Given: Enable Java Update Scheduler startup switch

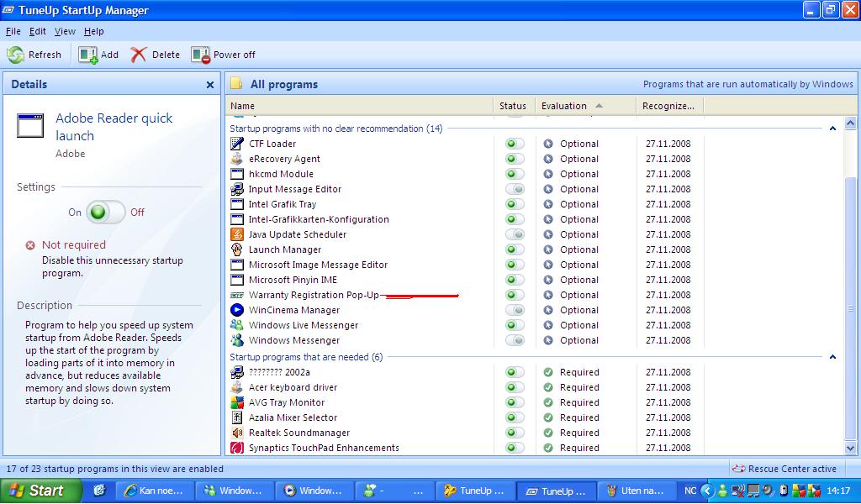Looking at the screenshot, I should click(515, 234).
